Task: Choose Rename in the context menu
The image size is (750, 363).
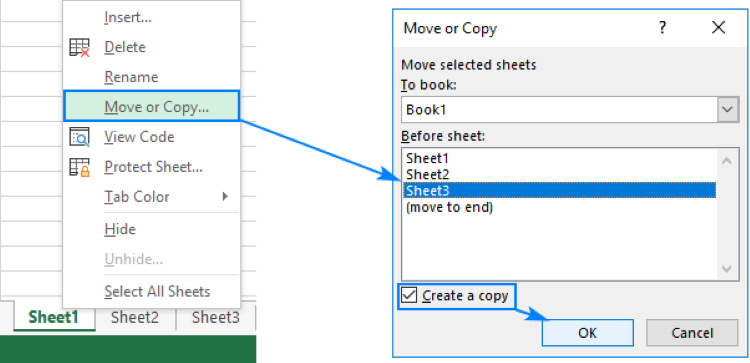Action: coord(131,77)
